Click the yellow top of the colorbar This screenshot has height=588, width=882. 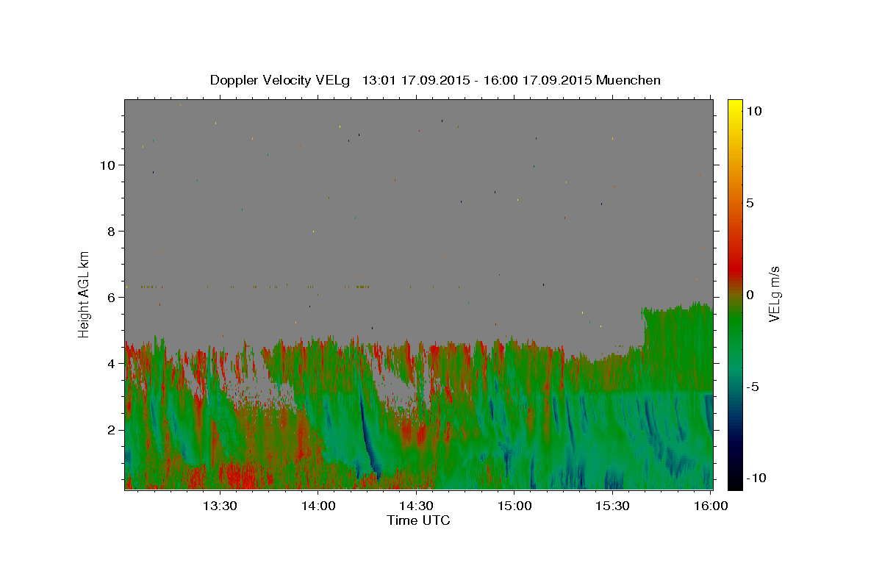click(x=735, y=107)
